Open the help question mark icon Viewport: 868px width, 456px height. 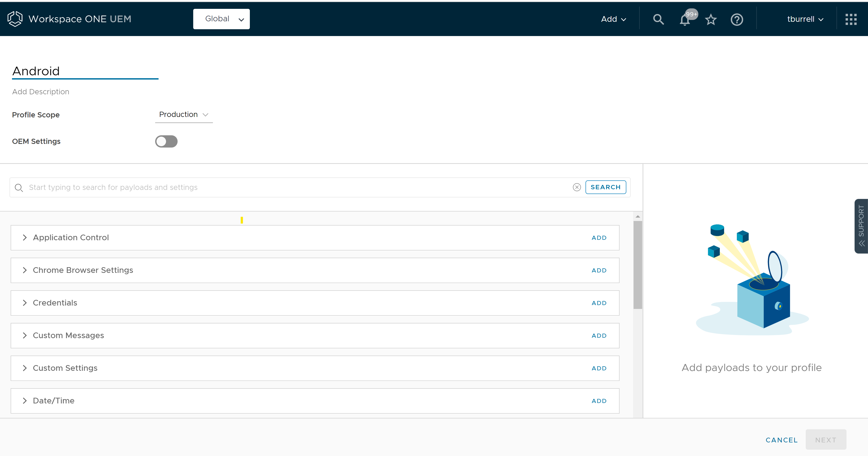737,19
